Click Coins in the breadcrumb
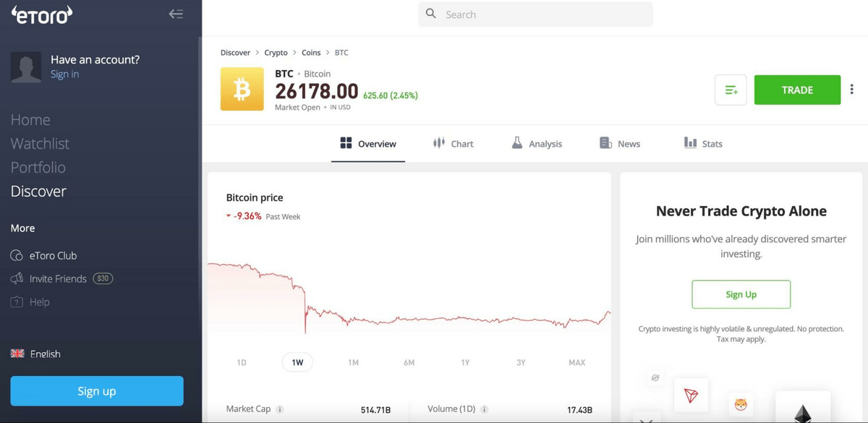Image resolution: width=868 pixels, height=423 pixels. pos(311,53)
